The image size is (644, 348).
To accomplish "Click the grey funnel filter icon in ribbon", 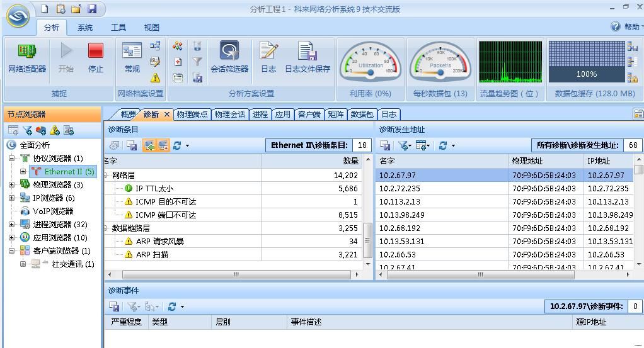I will (x=198, y=62).
